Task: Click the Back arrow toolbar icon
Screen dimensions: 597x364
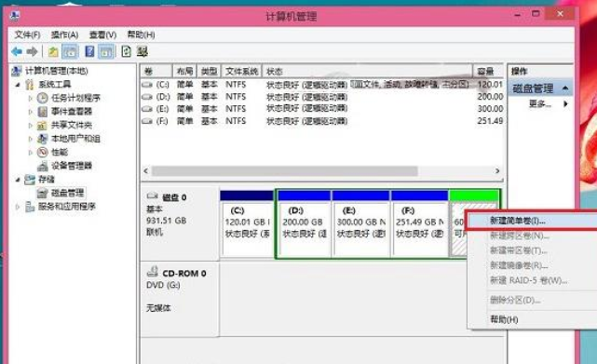Action: (x=17, y=51)
